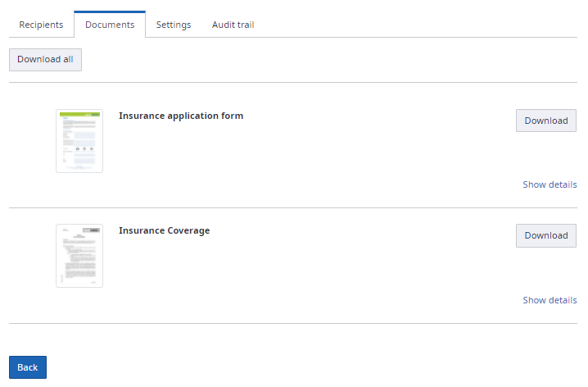Show details for Insurance application form
588x387 pixels.
point(550,184)
